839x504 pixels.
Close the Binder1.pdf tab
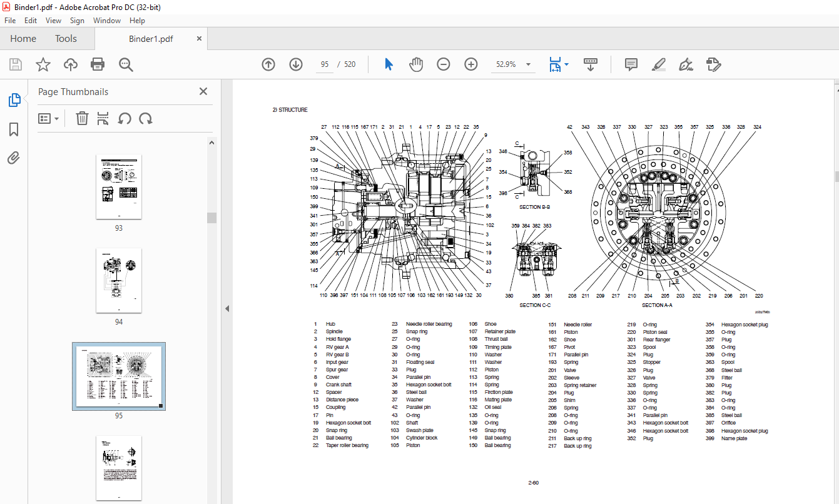(200, 39)
